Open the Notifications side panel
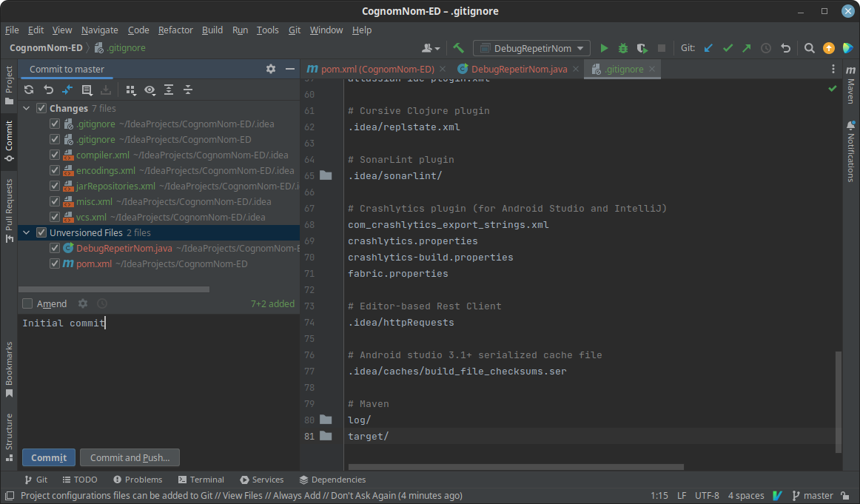Image resolution: width=860 pixels, height=504 pixels. click(x=850, y=152)
